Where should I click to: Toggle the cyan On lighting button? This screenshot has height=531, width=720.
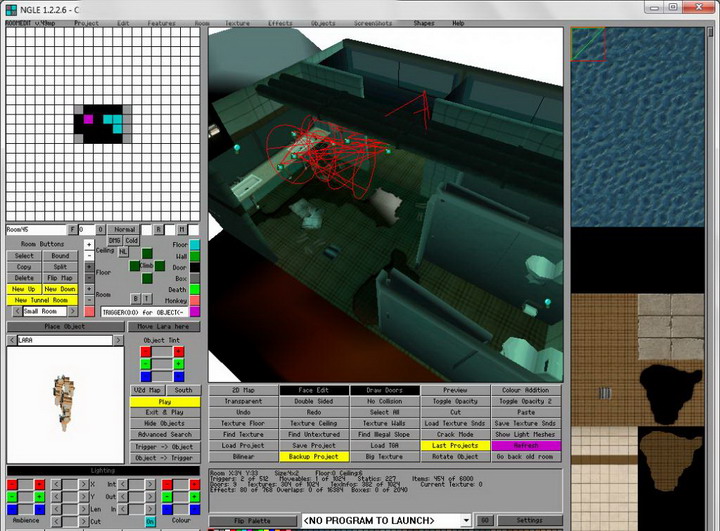[150, 521]
